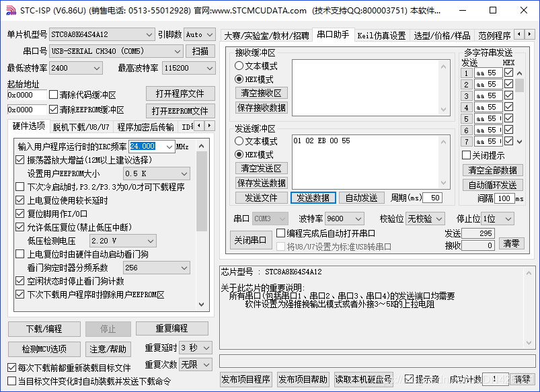
Task: Switch to the 大赛/实验室/教材/招聘 tab
Action: pos(266,36)
